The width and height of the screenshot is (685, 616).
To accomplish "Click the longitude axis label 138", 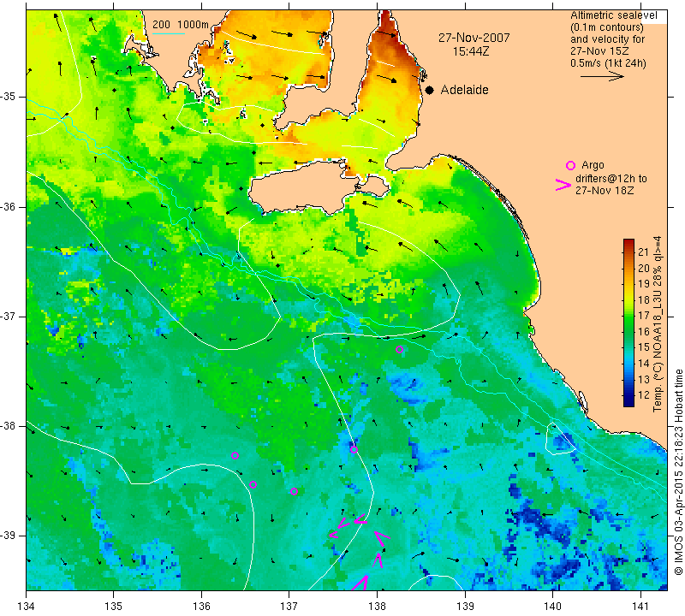I will coord(377,607).
